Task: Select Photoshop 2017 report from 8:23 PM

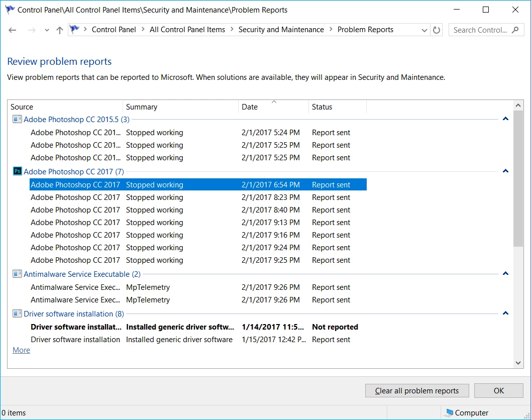Action: point(198,197)
